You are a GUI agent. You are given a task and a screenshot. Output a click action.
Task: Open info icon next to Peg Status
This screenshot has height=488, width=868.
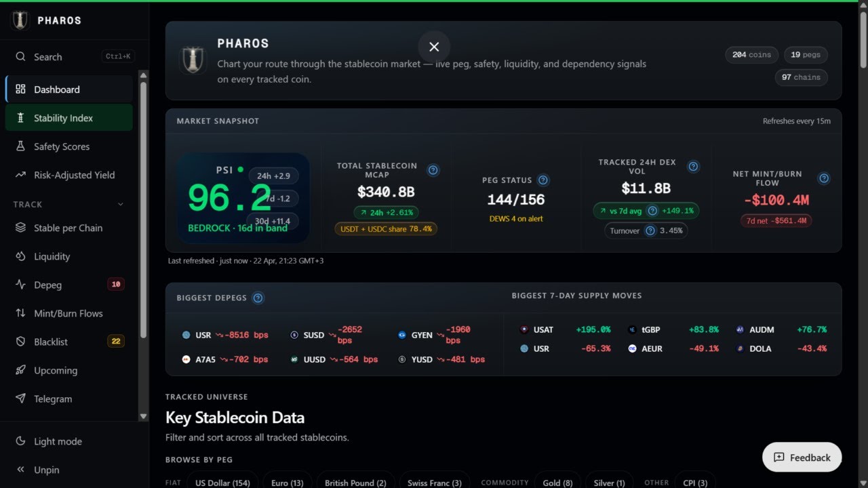(x=542, y=180)
